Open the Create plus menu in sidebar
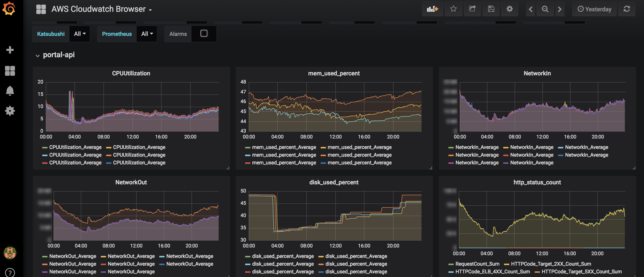The width and height of the screenshot is (644, 277). [x=10, y=50]
